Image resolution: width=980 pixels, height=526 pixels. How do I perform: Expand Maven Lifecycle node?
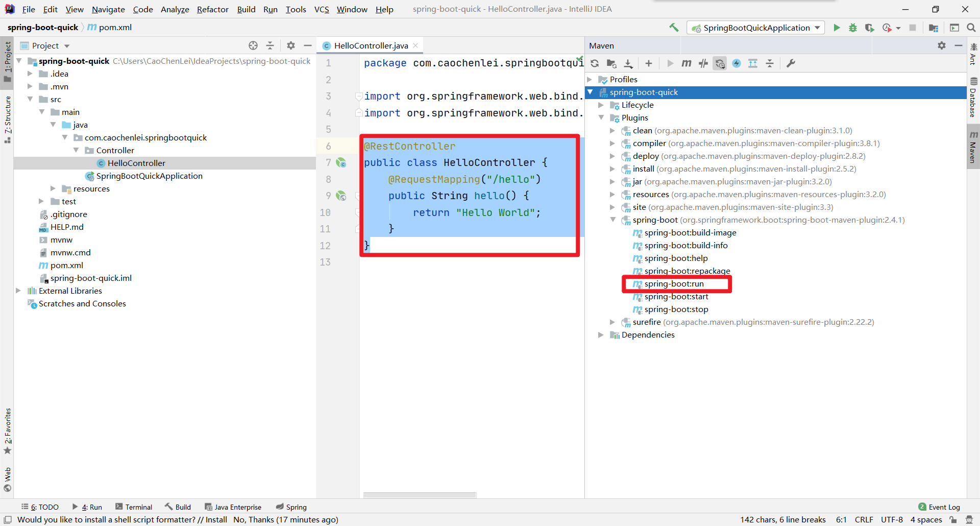coord(601,105)
